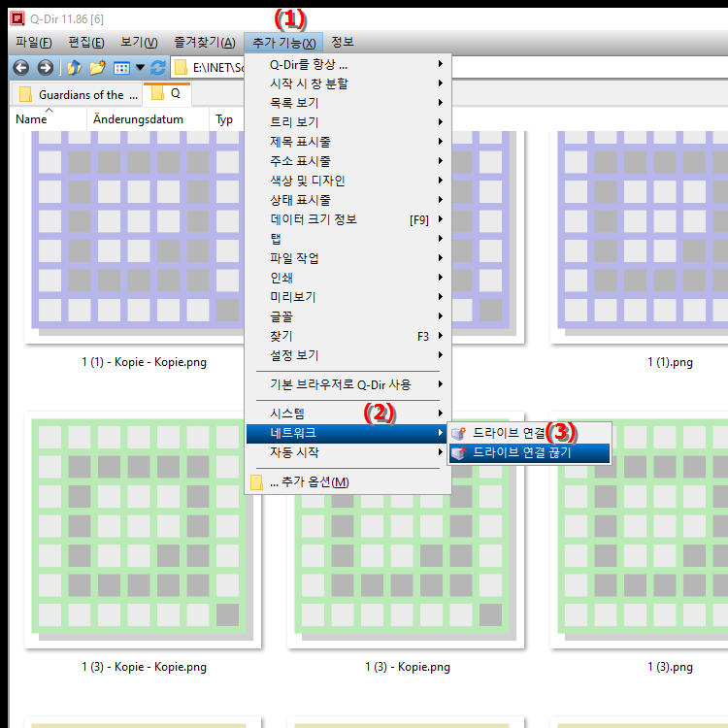Open the 설정 보기 submenu
Screen dimensions: 728x728
click(348, 355)
